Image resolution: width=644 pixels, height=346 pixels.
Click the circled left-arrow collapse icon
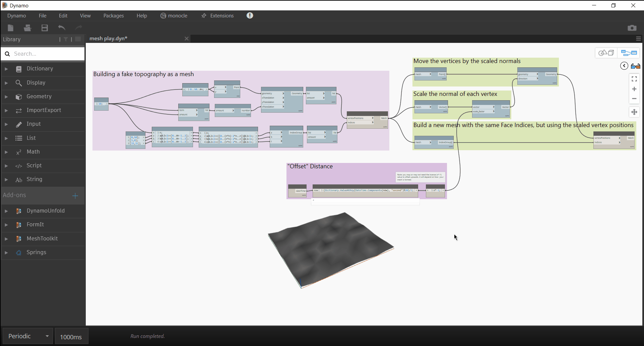coord(624,66)
